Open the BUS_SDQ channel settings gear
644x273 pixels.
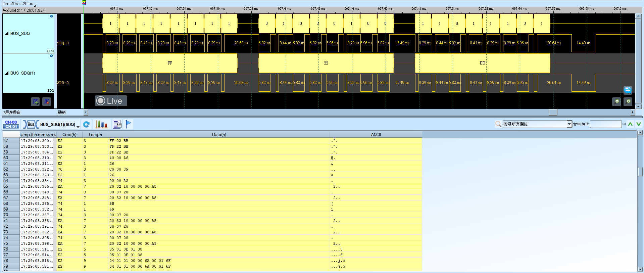point(51,16)
